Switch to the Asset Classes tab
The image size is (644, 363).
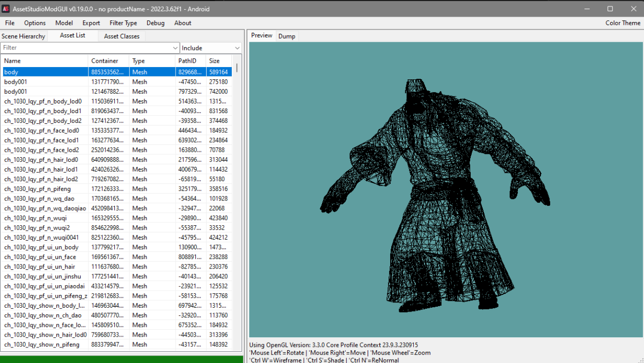pyautogui.click(x=122, y=36)
